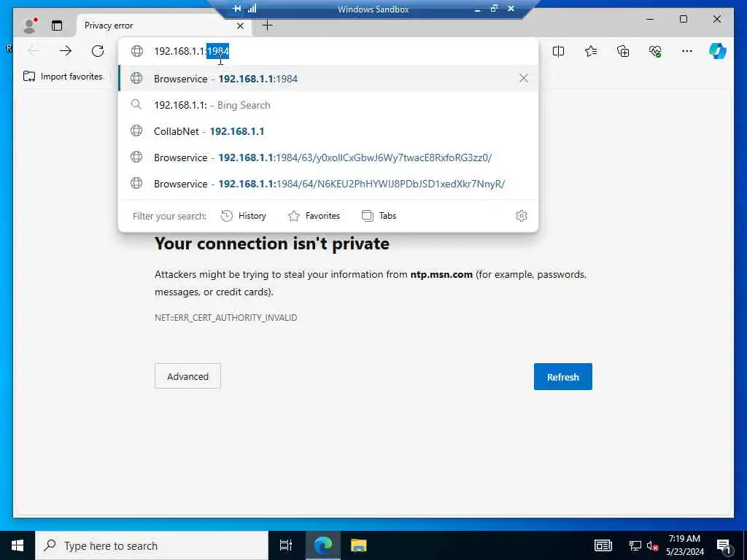747x560 pixels.
Task: Click the ntp.msn.com bold text
Action: [x=441, y=274]
